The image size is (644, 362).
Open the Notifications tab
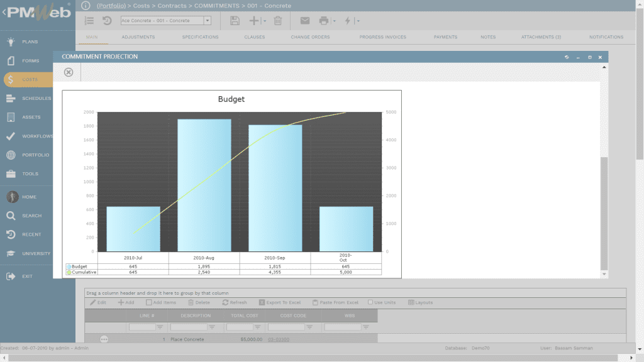606,37
